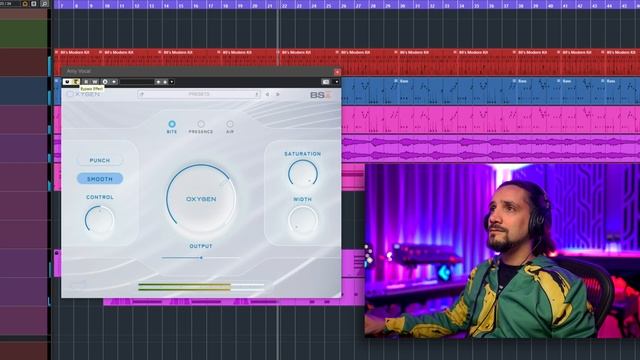Click the plugin snapshot camera icon
The height and width of the screenshot is (360, 640).
point(326,82)
